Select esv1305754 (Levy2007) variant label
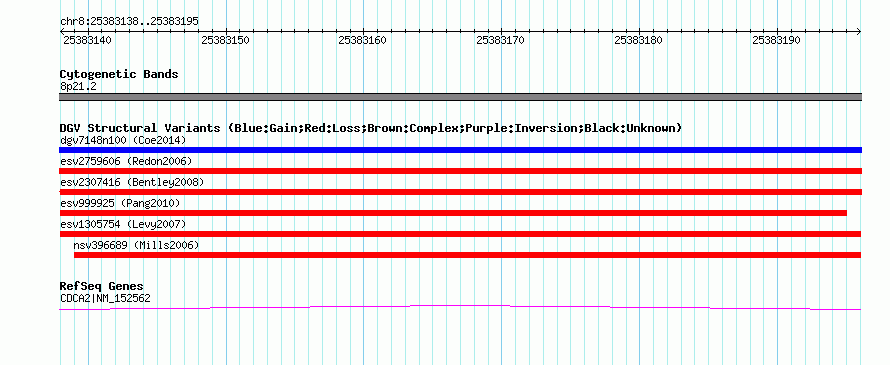890x365 pixels. point(123,224)
